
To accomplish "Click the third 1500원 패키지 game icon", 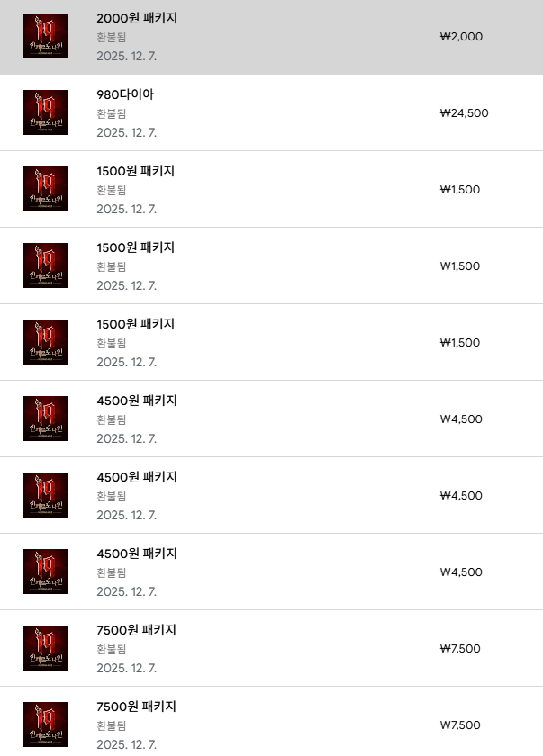I will coord(46,342).
